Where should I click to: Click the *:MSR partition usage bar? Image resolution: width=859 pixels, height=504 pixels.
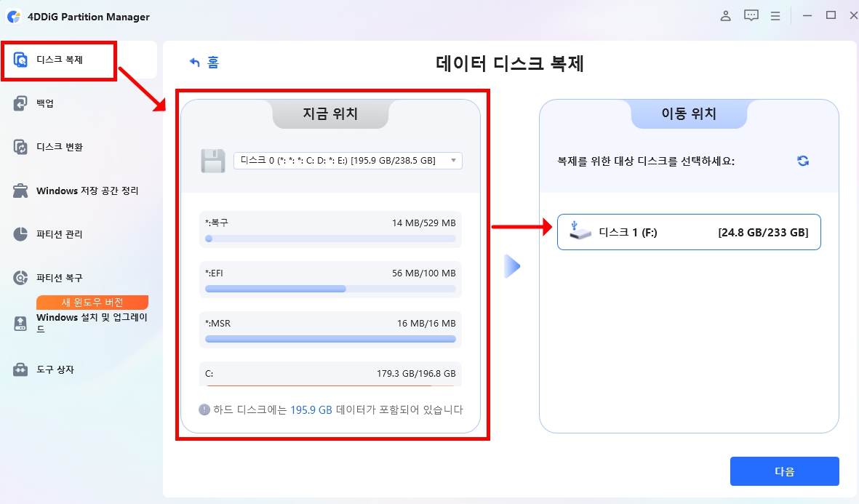click(x=330, y=339)
